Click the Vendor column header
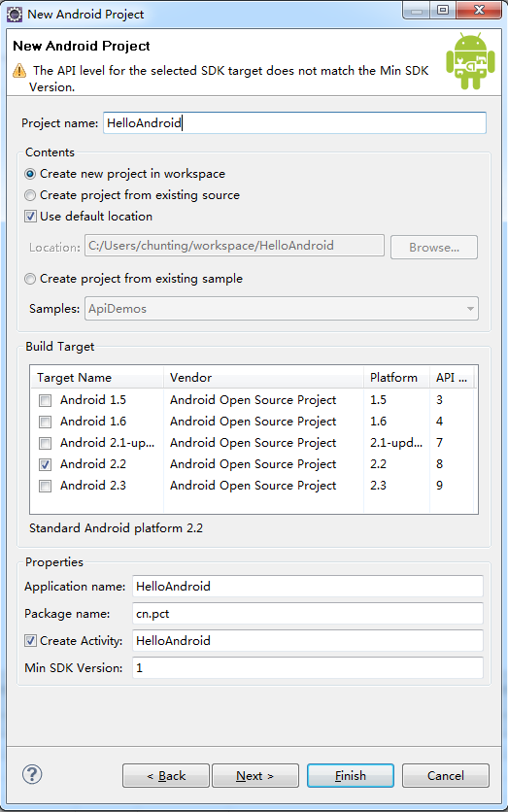The image size is (508, 812). 263,378
